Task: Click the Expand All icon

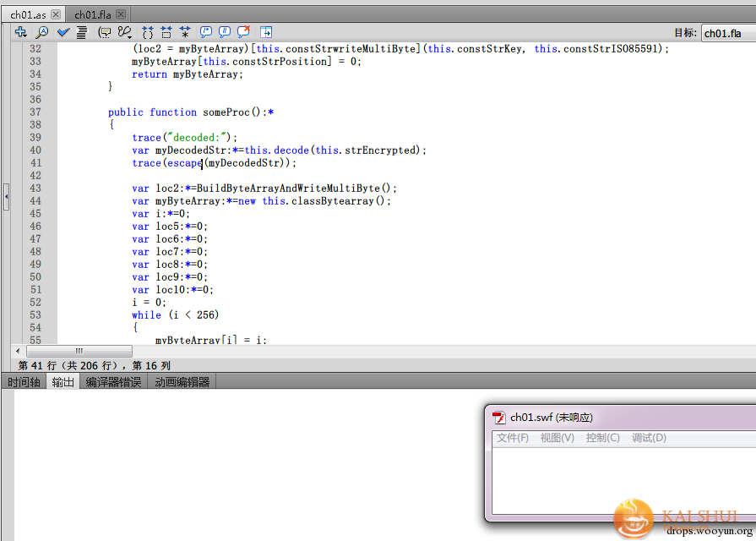Action: coord(185,32)
